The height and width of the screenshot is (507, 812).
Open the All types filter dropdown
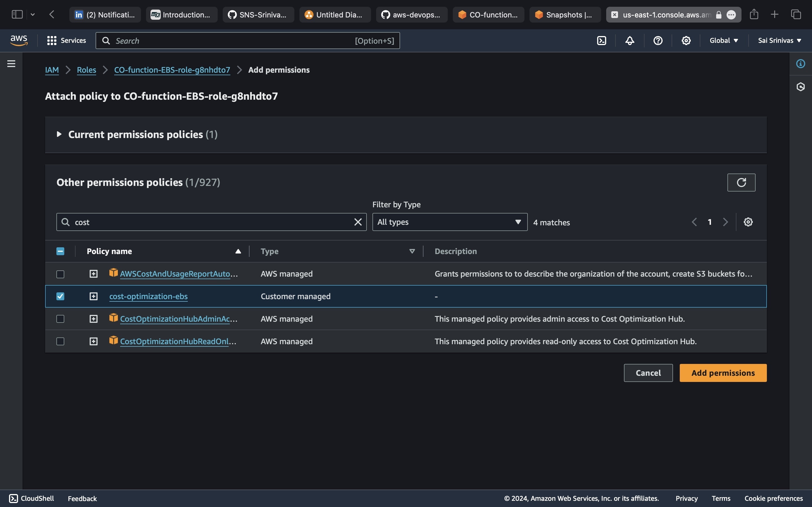click(449, 222)
